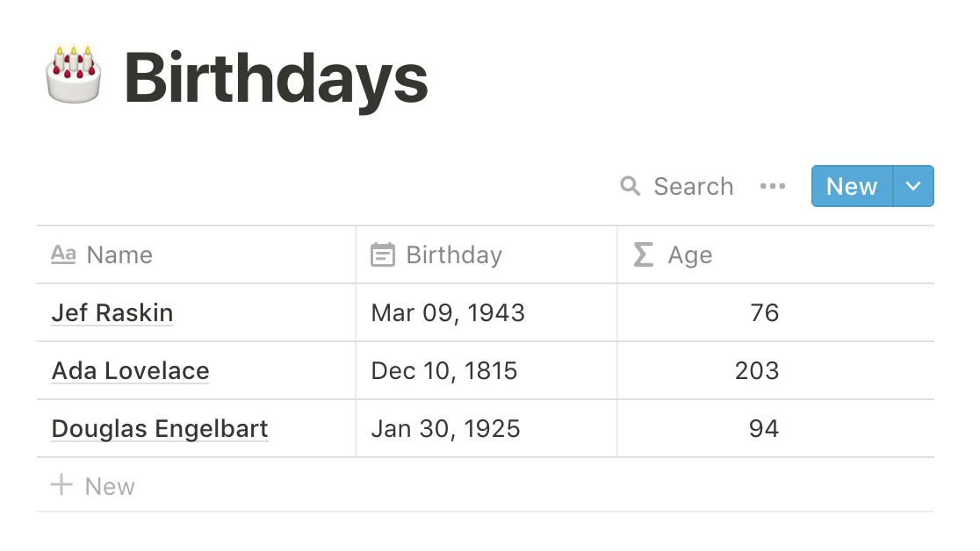Expand the dropdown arrow beside New button
This screenshot has height=551, width=980.
[913, 186]
